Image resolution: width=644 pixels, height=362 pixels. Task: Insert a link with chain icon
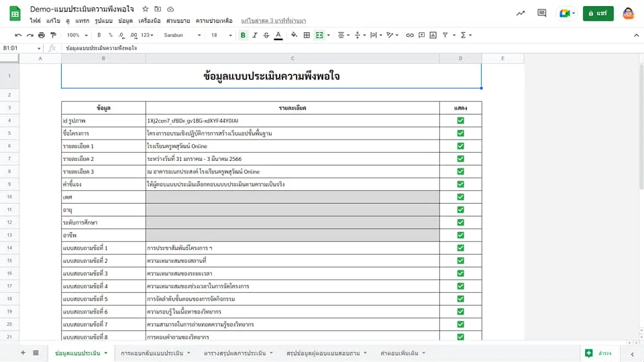pyautogui.click(x=409, y=36)
